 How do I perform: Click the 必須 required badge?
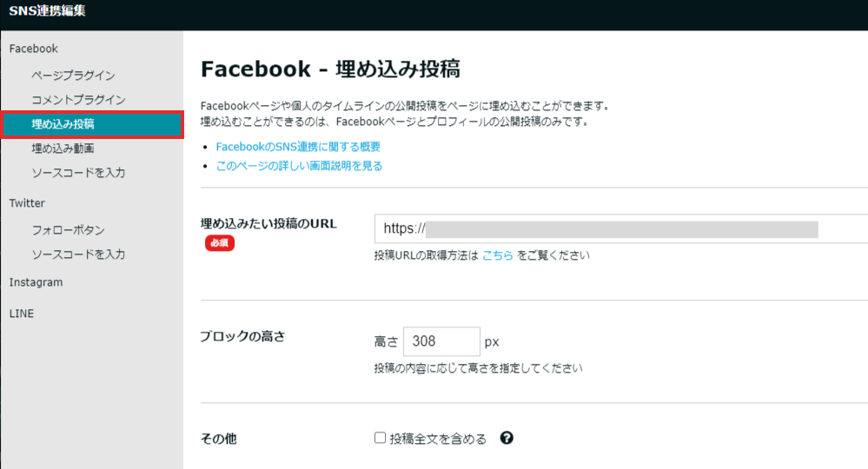coord(220,243)
